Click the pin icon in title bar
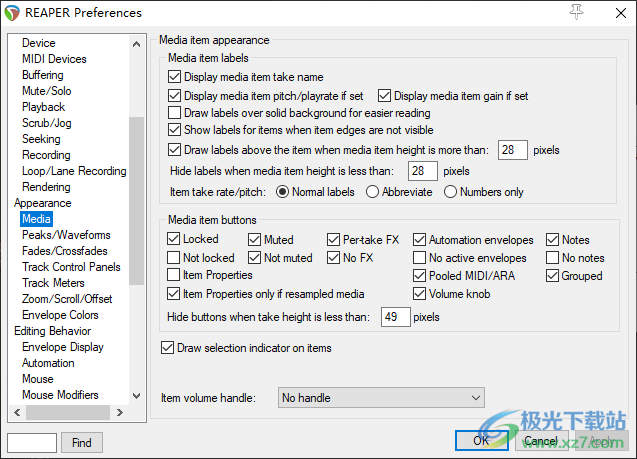 click(575, 12)
